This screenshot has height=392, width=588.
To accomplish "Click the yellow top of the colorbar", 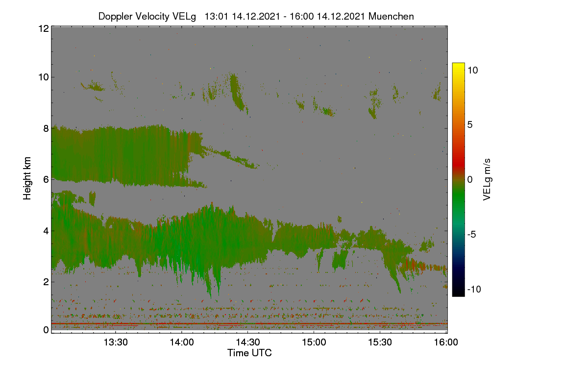I will tap(458, 67).
